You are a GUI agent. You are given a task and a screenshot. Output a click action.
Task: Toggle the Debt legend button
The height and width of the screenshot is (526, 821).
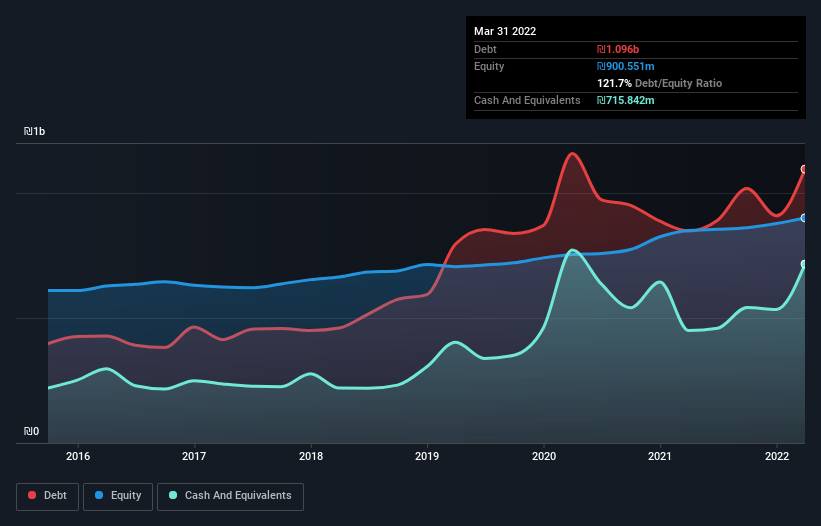click(x=48, y=496)
